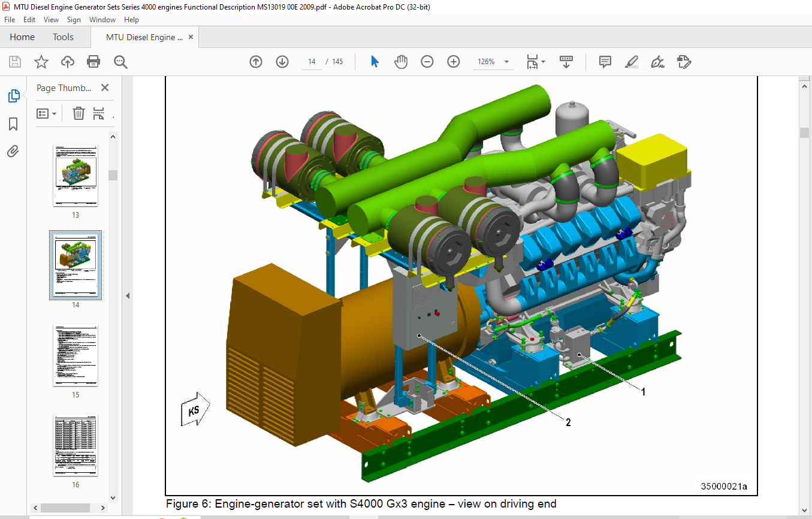
Task: Open the View menu
Action: [51, 20]
